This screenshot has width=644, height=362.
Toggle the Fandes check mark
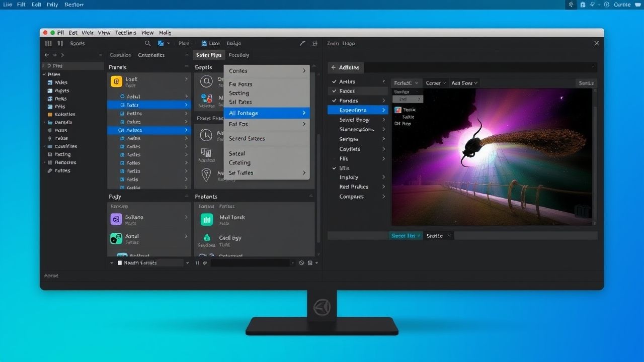(334, 101)
